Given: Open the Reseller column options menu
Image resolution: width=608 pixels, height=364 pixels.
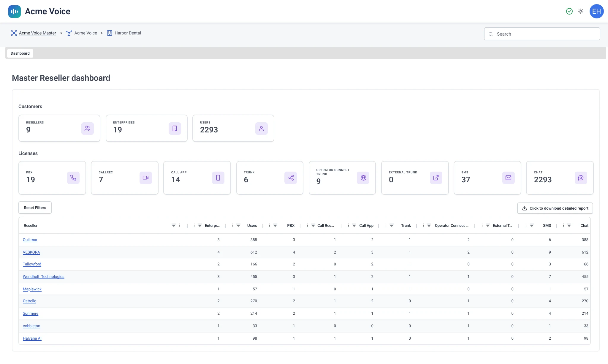Looking at the screenshot, I should click(x=179, y=225).
